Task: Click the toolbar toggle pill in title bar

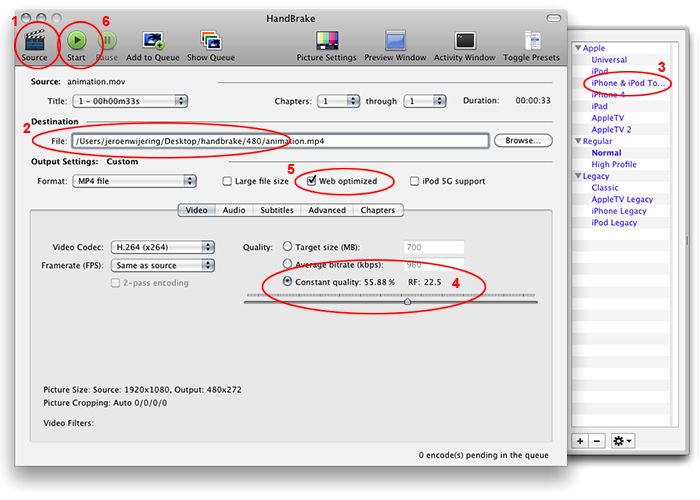Action: (554, 18)
